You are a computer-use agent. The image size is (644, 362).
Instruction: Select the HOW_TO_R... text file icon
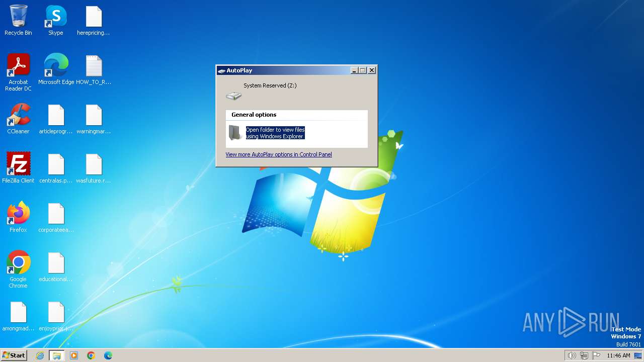[x=94, y=70]
